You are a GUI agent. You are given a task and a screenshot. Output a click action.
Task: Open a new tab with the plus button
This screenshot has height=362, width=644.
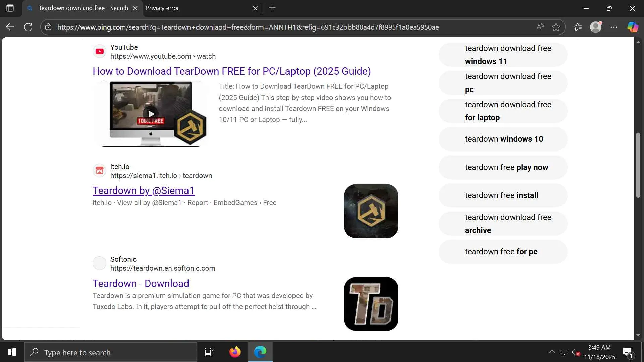pyautogui.click(x=272, y=8)
